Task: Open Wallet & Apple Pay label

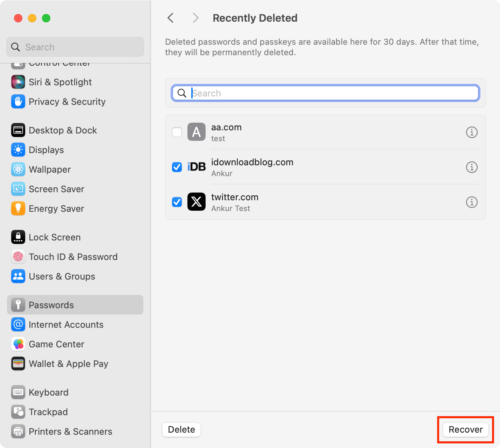Action: [69, 364]
